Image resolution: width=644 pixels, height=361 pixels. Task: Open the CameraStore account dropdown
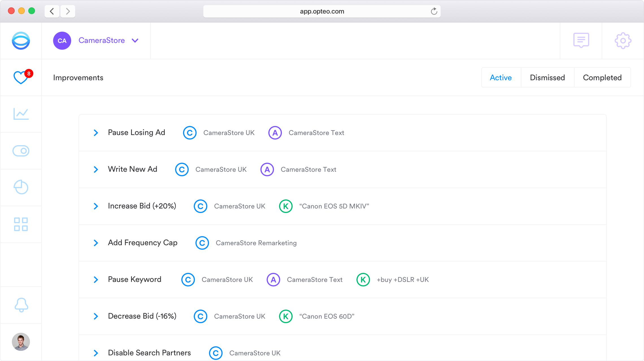135,41
